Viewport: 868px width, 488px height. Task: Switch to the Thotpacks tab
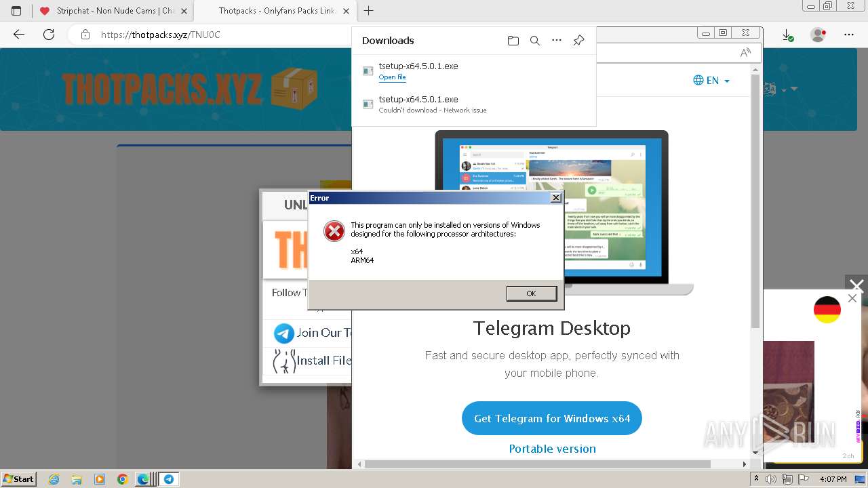tap(276, 11)
